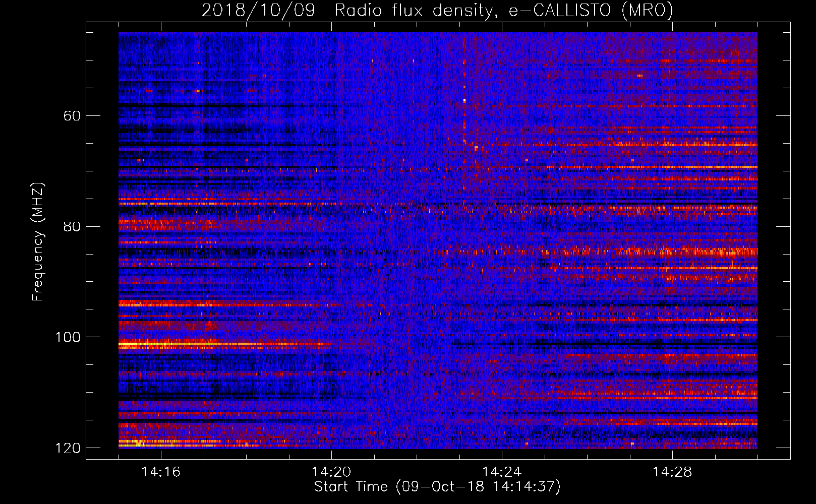The image size is (816, 504).
Task: Select the 'Frequency (MHZ)' y-axis label
Action: coord(37,242)
